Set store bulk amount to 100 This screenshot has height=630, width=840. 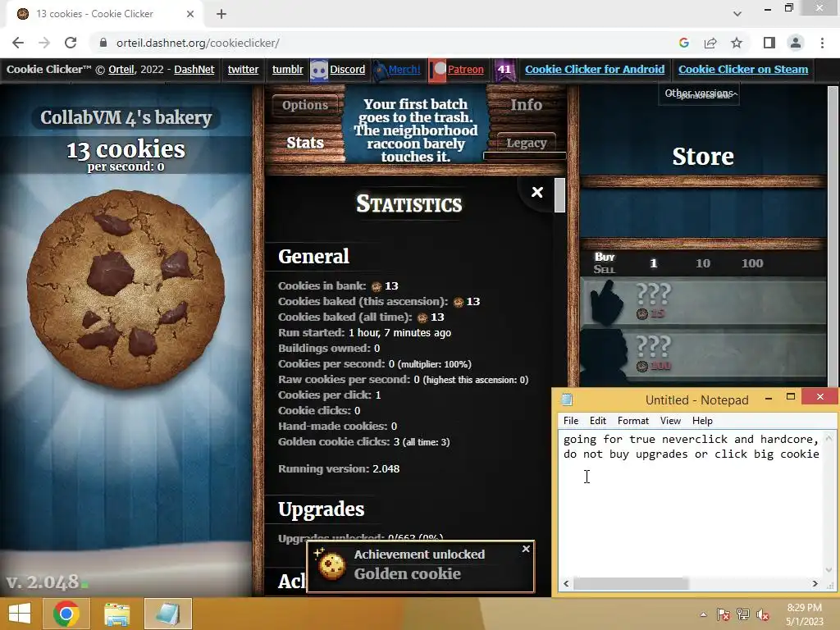coord(752,263)
